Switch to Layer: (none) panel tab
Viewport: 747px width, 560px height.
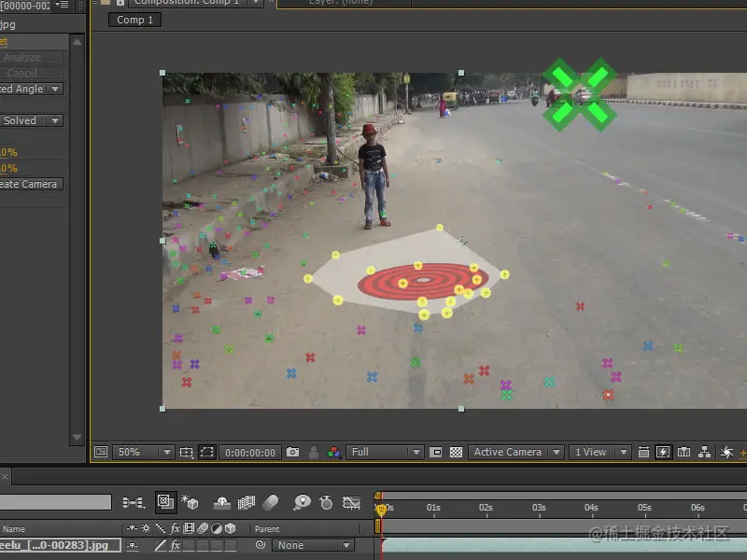click(x=341, y=3)
